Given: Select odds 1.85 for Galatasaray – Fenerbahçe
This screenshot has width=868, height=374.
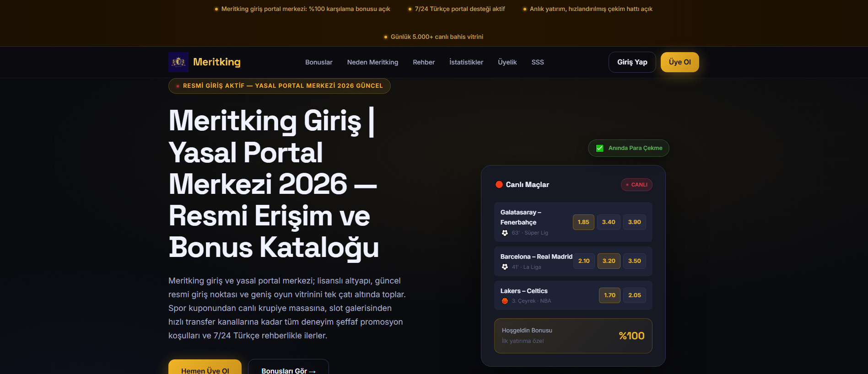Looking at the screenshot, I should click(583, 222).
